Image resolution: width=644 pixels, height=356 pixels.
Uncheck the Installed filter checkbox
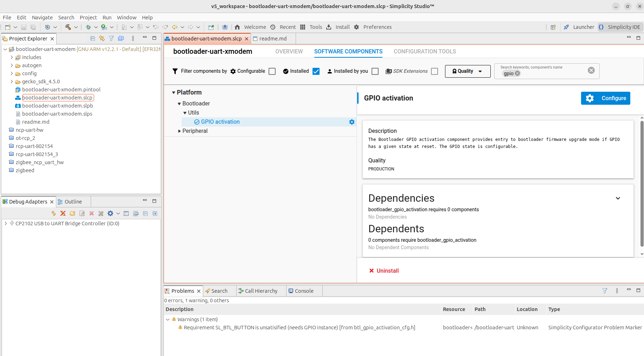(316, 71)
